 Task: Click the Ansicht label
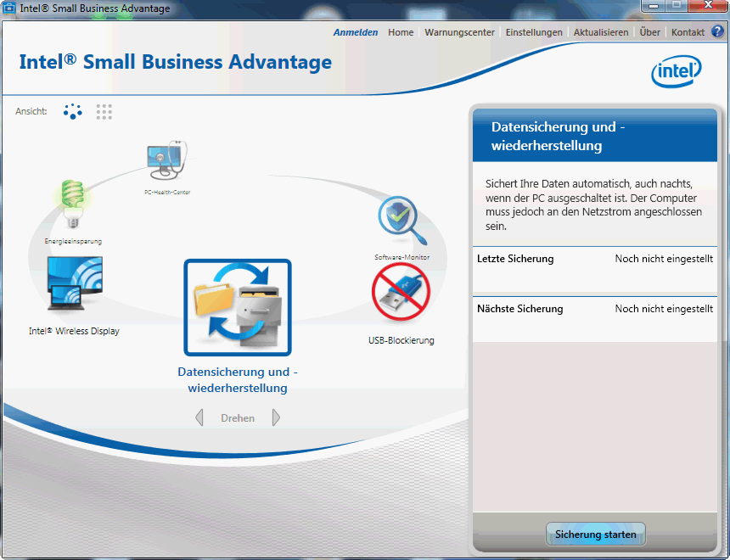pyautogui.click(x=31, y=111)
